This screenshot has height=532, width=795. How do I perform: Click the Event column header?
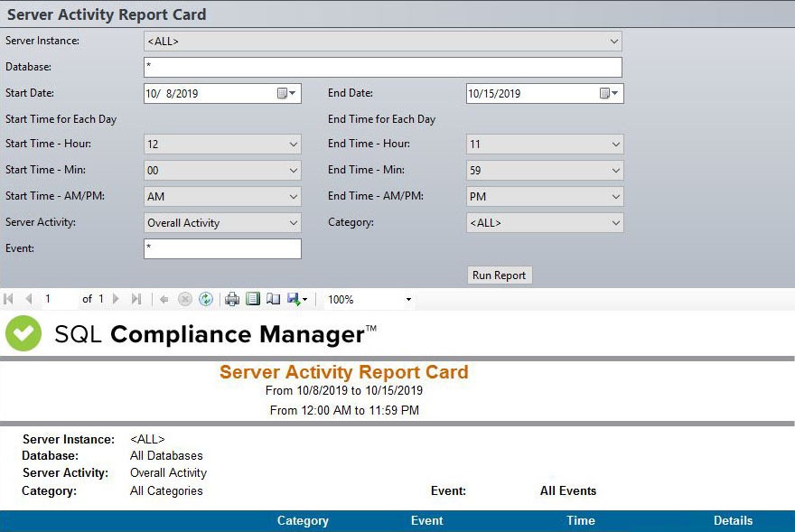pos(427,520)
